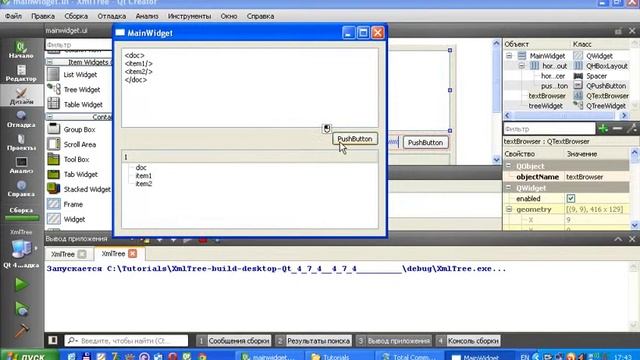
Task: Collapse the Item Widgets category
Action: point(50,62)
